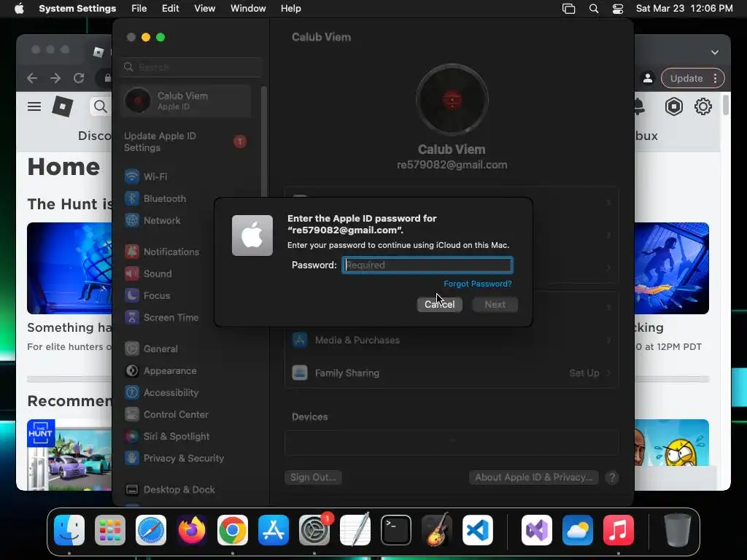Screen dimensions: 747x560
Task: Open Visual Studio purple icon in Dock
Action: [x=537, y=530]
